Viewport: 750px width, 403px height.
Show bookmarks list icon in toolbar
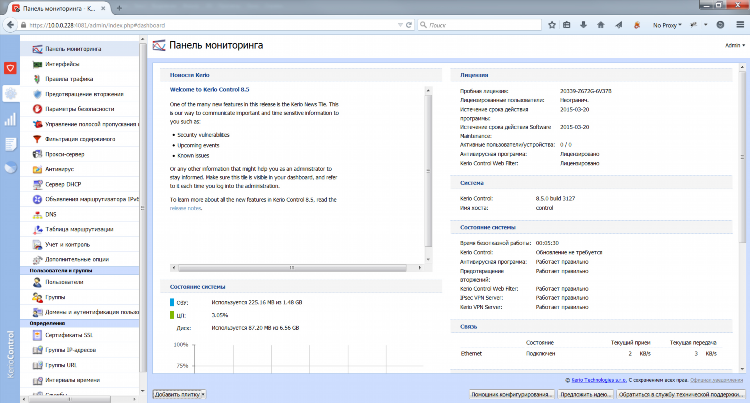click(x=567, y=25)
